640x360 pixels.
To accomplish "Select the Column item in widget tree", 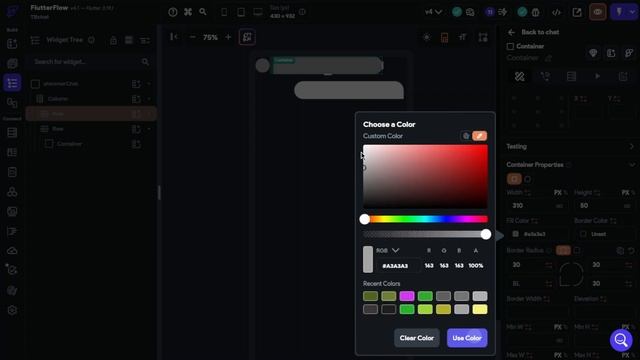I will [x=58, y=99].
